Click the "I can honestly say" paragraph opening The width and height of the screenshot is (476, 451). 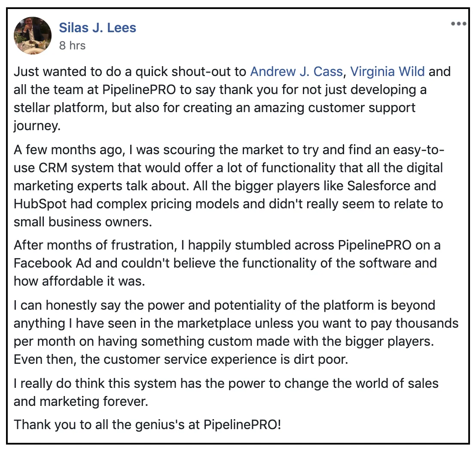67,305
